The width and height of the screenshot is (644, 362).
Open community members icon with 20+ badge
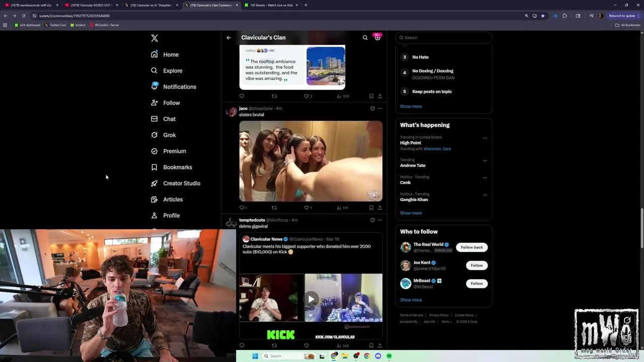coord(377,37)
